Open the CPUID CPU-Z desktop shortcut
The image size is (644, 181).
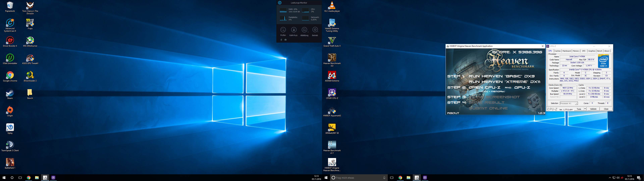[x=332, y=94]
